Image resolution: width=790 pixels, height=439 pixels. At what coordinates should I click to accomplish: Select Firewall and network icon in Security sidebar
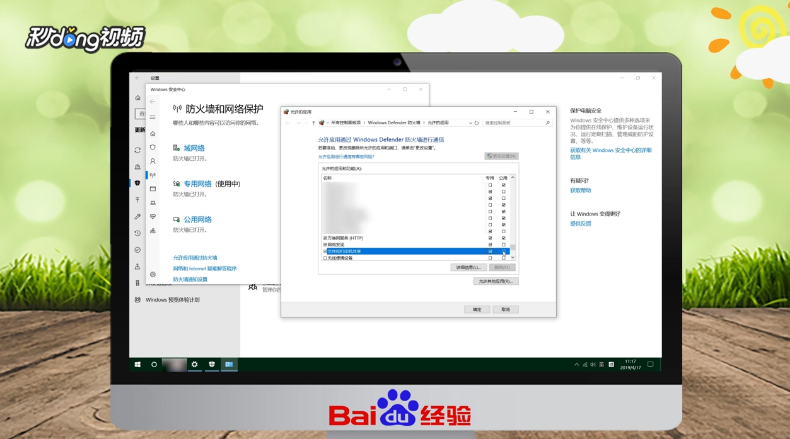(153, 175)
